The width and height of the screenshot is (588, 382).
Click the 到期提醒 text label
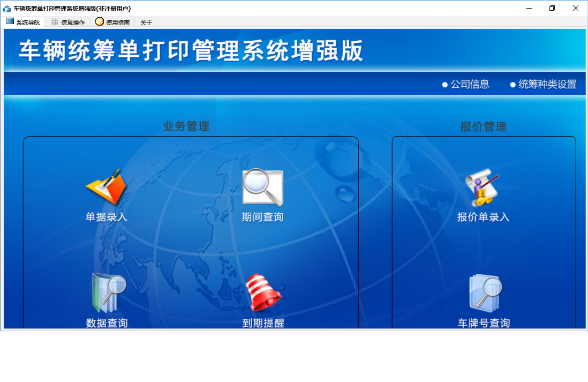pyautogui.click(x=263, y=323)
